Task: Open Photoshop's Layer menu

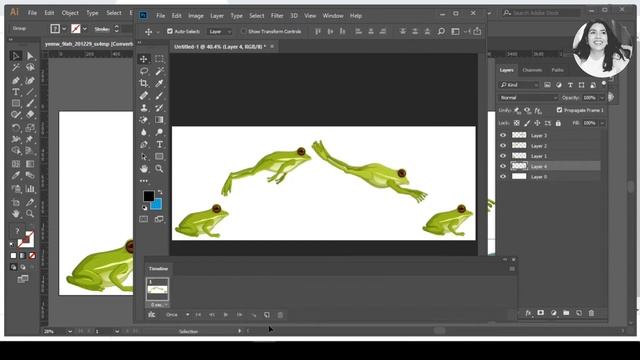Action: point(217,16)
